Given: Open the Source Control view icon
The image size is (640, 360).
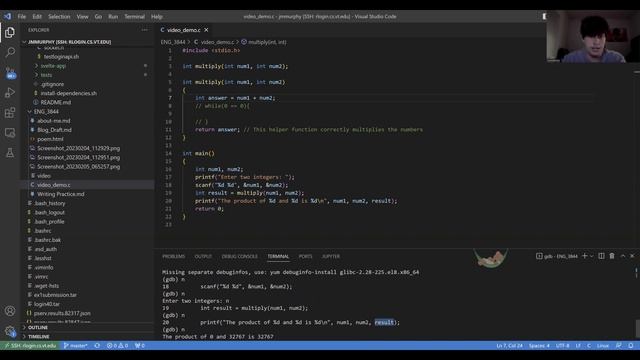Looking at the screenshot, I should coord(10,73).
